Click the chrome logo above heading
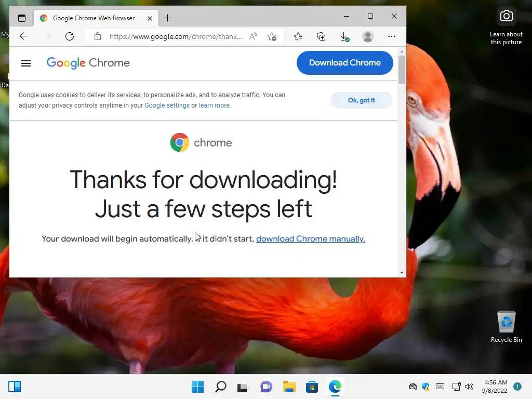532x399 pixels. coord(201,142)
